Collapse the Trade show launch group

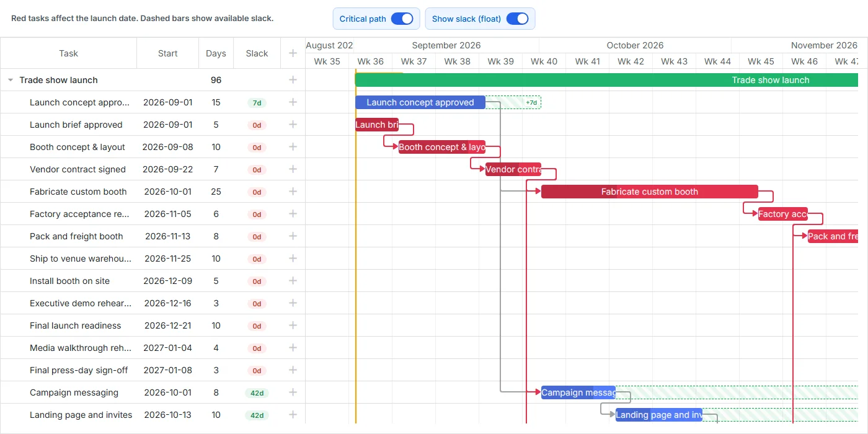click(11, 80)
